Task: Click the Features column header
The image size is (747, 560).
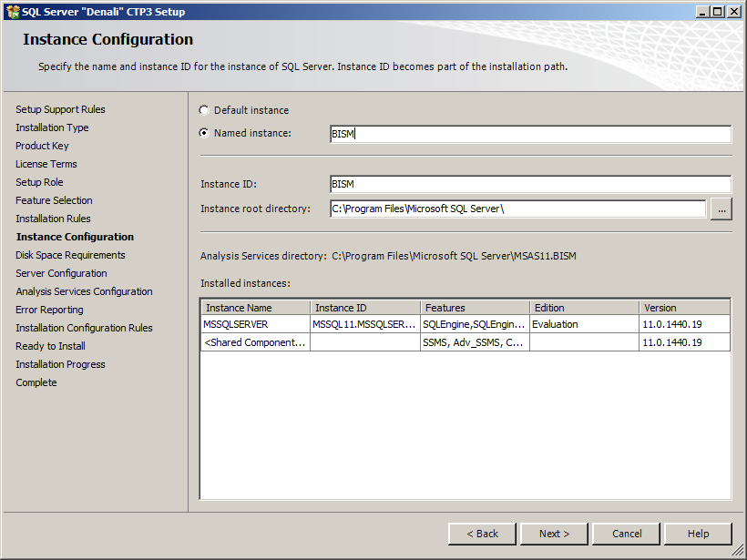Action: 475,308
